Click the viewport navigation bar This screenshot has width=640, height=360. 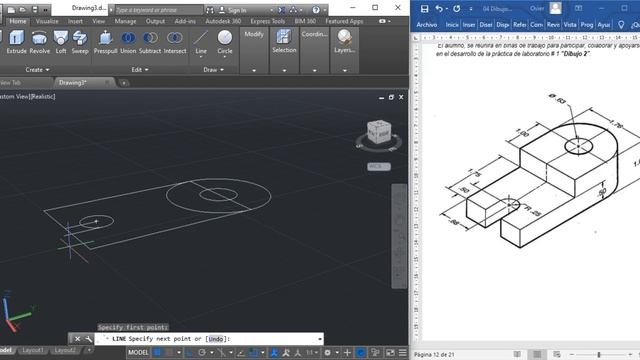[399, 237]
